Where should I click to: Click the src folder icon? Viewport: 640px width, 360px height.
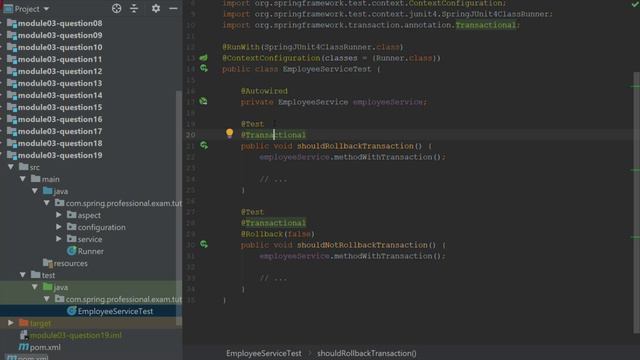[24, 167]
